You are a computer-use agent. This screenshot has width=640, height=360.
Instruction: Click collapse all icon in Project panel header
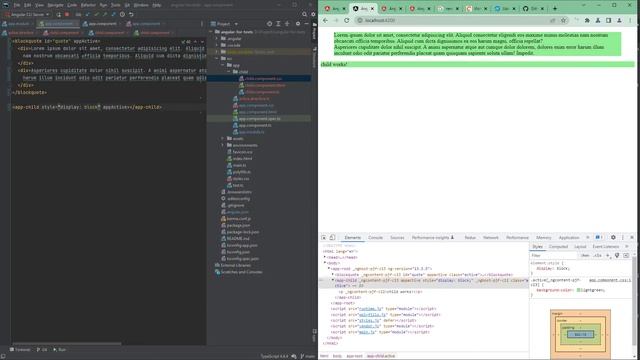287,24
